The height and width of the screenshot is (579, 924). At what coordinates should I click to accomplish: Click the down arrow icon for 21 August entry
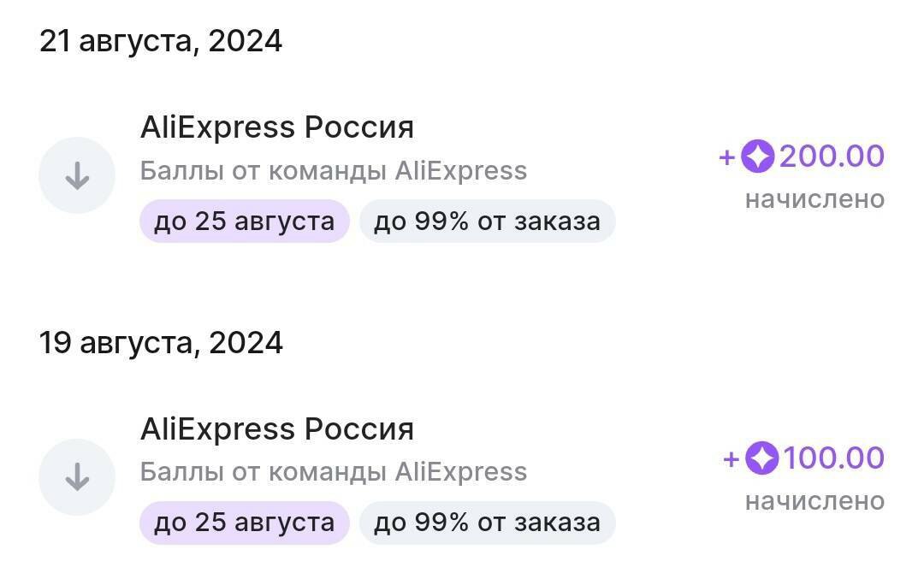(77, 175)
